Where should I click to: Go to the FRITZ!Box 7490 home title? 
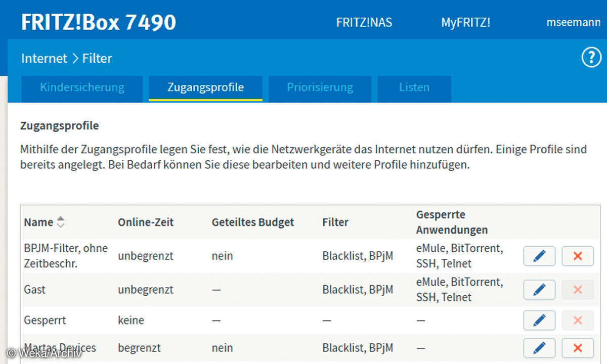point(99,23)
